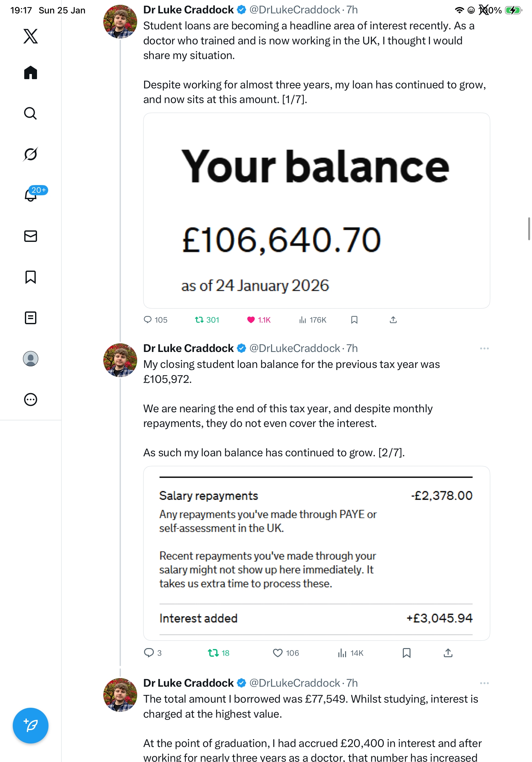Image resolution: width=532 pixels, height=762 pixels.
Task: Undo repost on post with 301 reposts
Action: [199, 320]
